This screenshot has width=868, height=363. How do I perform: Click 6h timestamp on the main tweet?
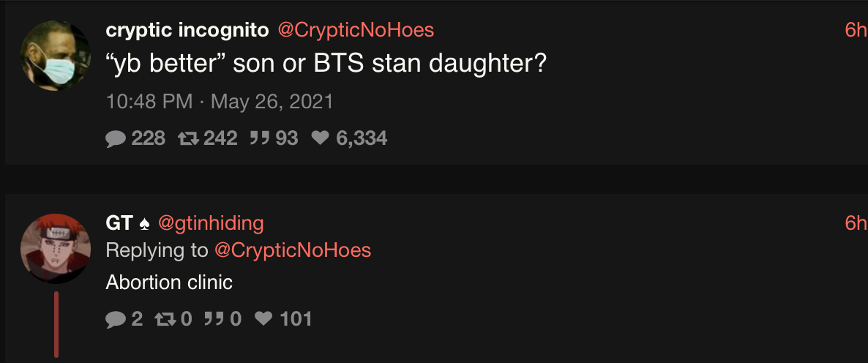(x=856, y=31)
